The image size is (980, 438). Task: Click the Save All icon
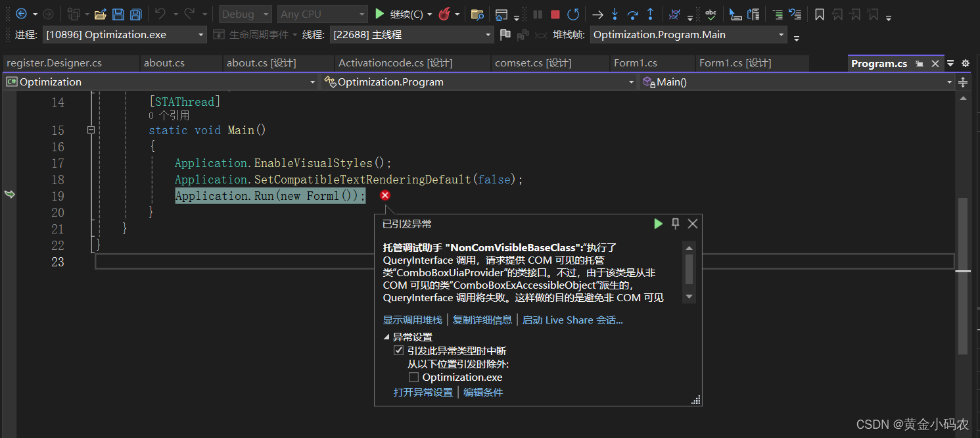click(x=135, y=14)
